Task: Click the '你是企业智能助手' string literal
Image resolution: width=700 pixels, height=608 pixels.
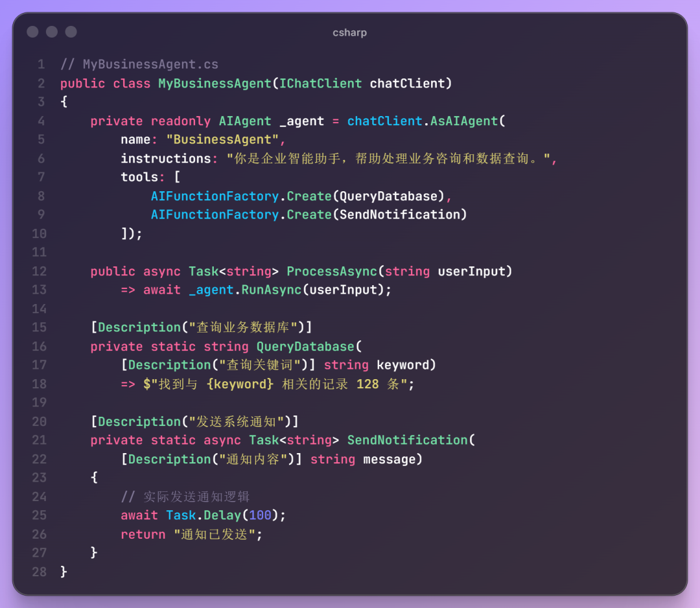Action: coord(388,158)
